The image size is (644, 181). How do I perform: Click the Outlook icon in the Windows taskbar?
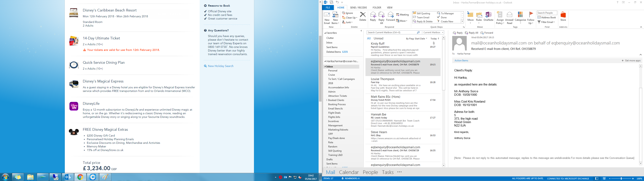[68, 177]
